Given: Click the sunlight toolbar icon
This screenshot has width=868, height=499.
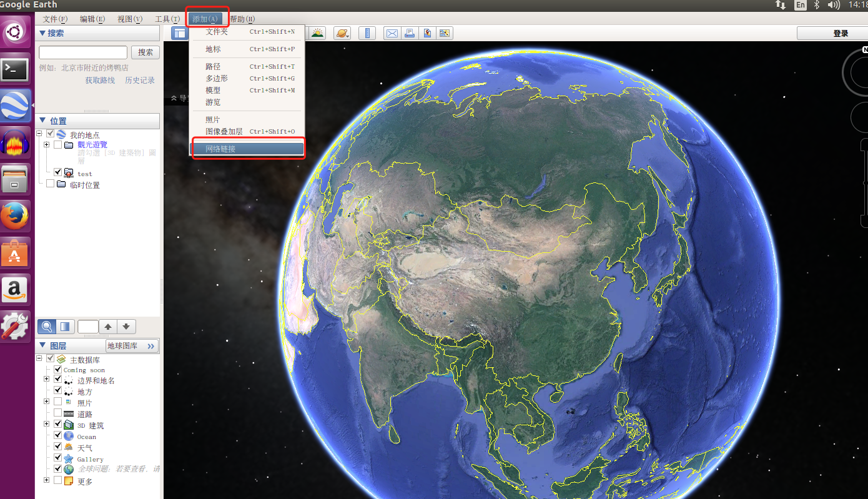Looking at the screenshot, I should pos(318,33).
